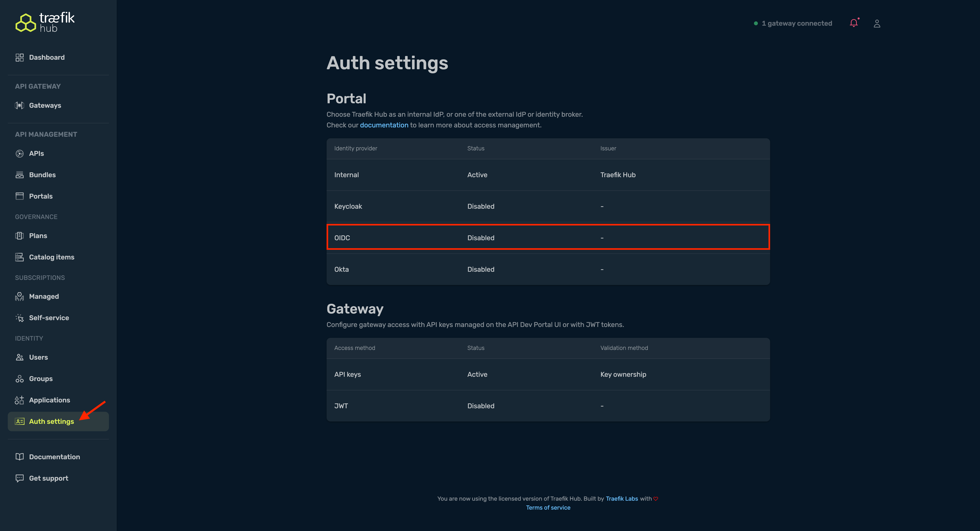Open the documentation link in Portal description
980x531 pixels.
pyautogui.click(x=384, y=125)
